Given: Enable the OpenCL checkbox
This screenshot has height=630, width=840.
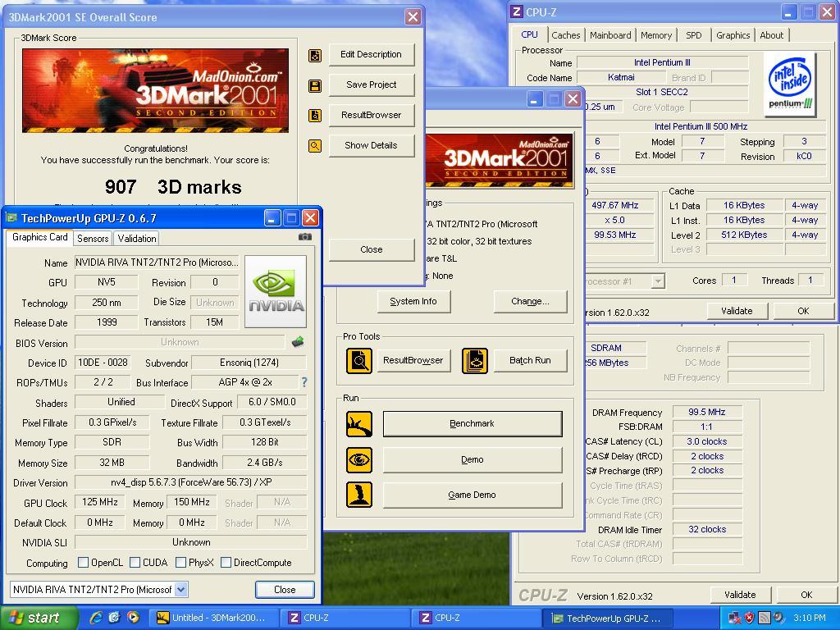Looking at the screenshot, I should pos(83,562).
